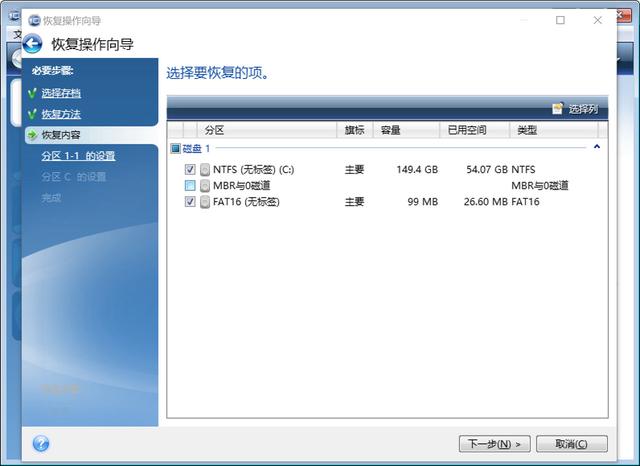
Task: Sort by 类型 column header
Action: click(554, 130)
